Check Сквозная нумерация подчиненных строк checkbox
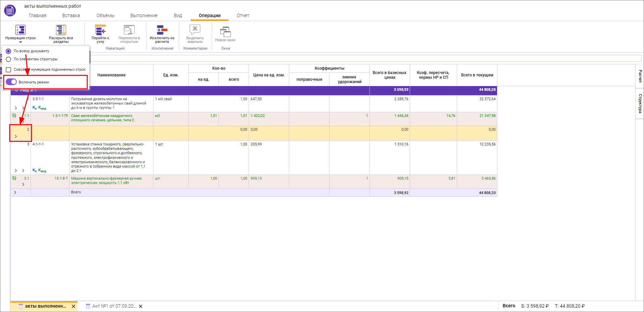Screen dimensions: 644x312 [x=9, y=70]
